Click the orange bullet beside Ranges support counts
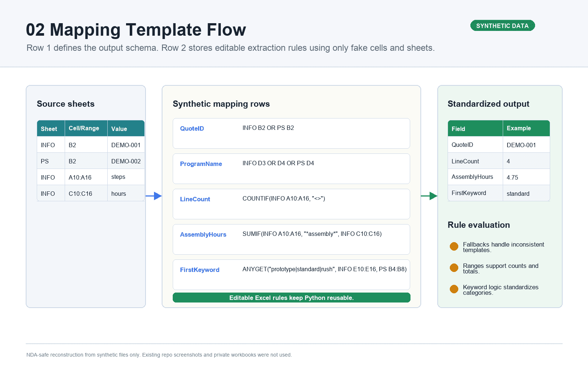Image resolution: width=588 pixels, height=368 pixels. pos(454,268)
